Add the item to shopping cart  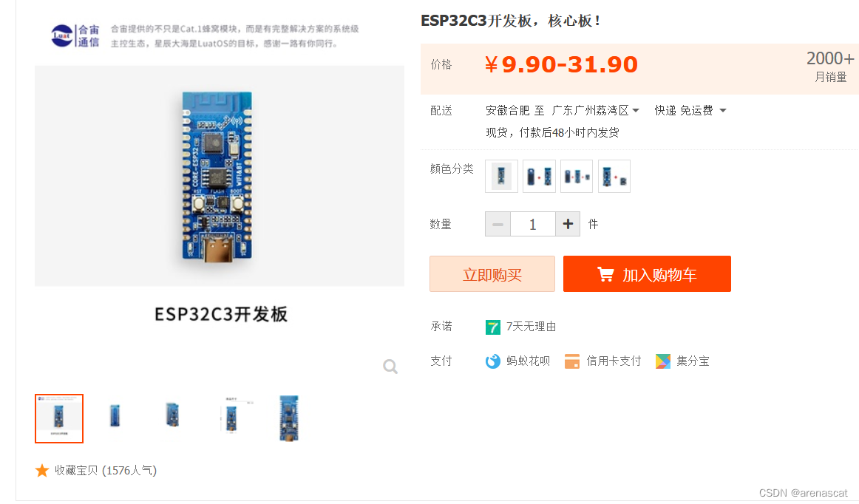pyautogui.click(x=647, y=274)
